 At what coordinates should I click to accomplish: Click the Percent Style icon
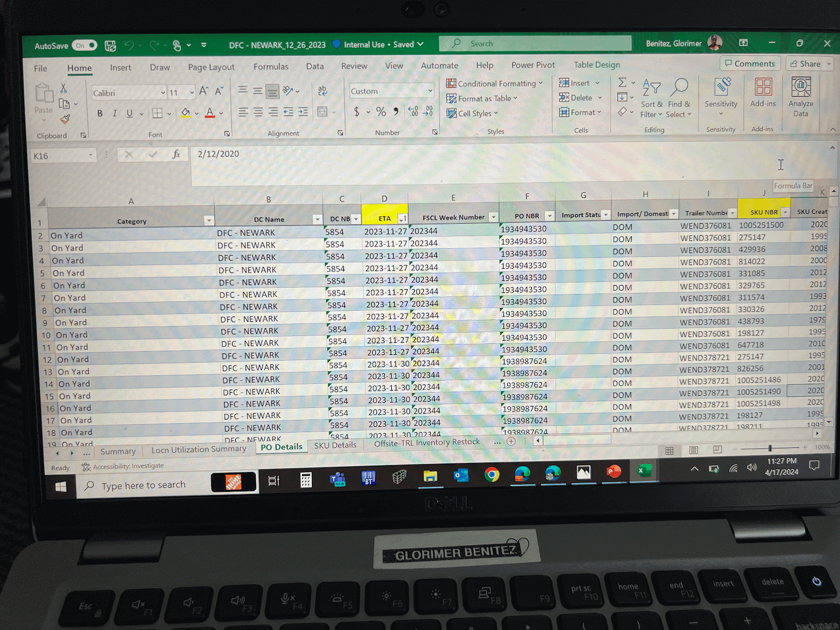(x=381, y=111)
